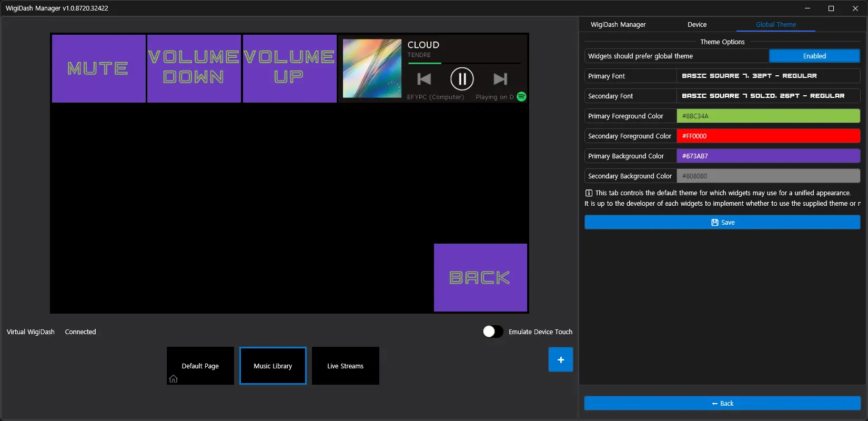Click the bottom Back button
868x421 pixels.
[x=722, y=404]
